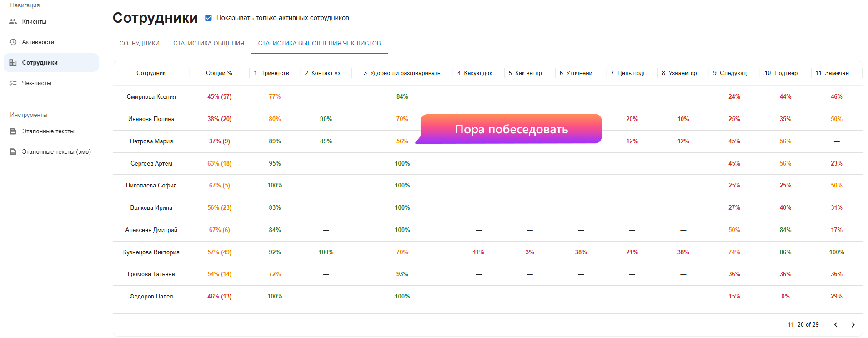Viewport: 868px width, 338px height.
Task: Select the Статистика выполнения чек-листов tab
Action: click(319, 43)
